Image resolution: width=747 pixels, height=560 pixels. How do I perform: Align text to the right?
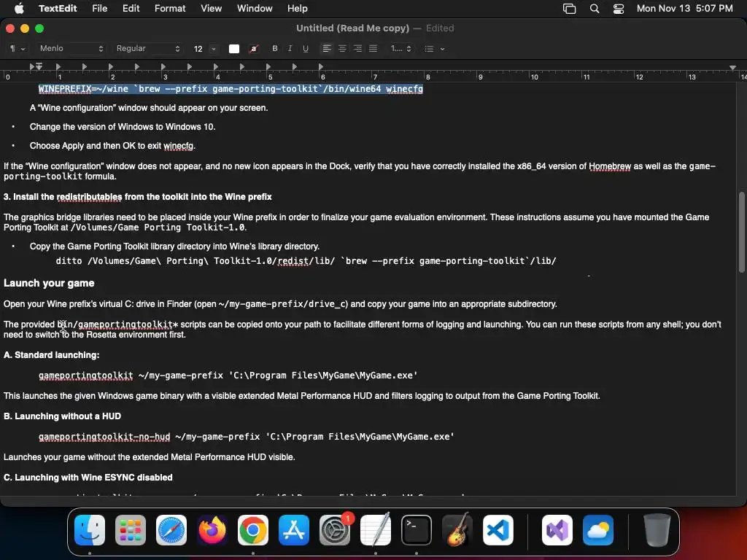coord(357,49)
